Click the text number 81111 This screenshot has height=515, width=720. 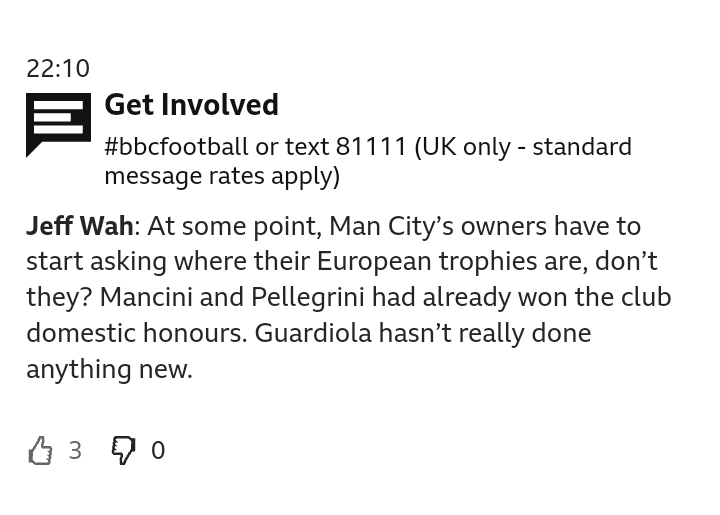tap(371, 147)
